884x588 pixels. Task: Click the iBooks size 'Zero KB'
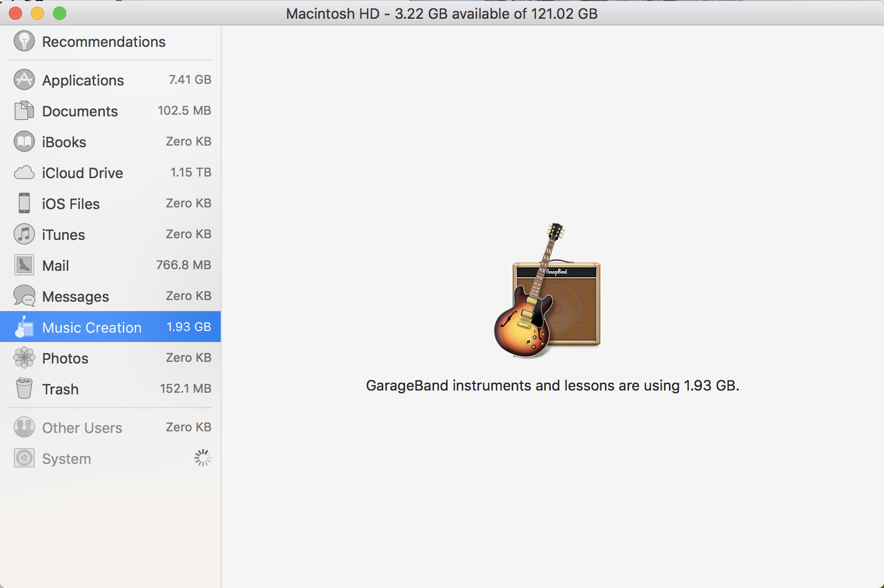coord(189,141)
